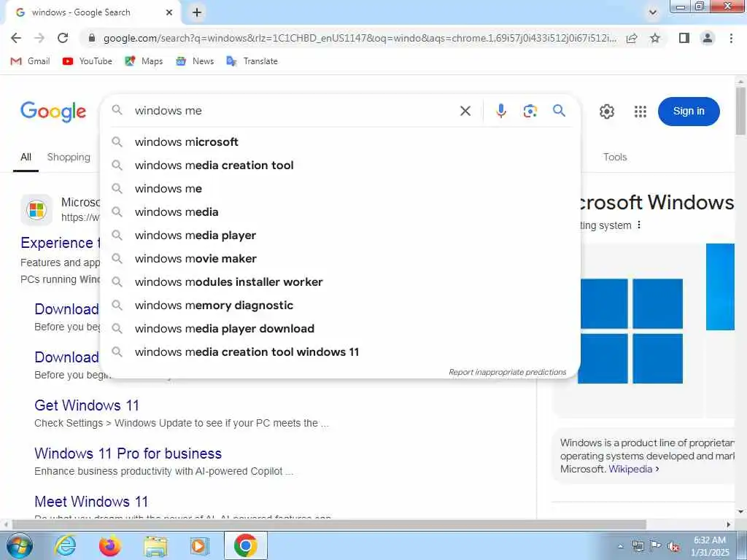This screenshot has height=560, width=747.
Task: Select suggestion 'windows microsoft'
Action: (x=341, y=142)
